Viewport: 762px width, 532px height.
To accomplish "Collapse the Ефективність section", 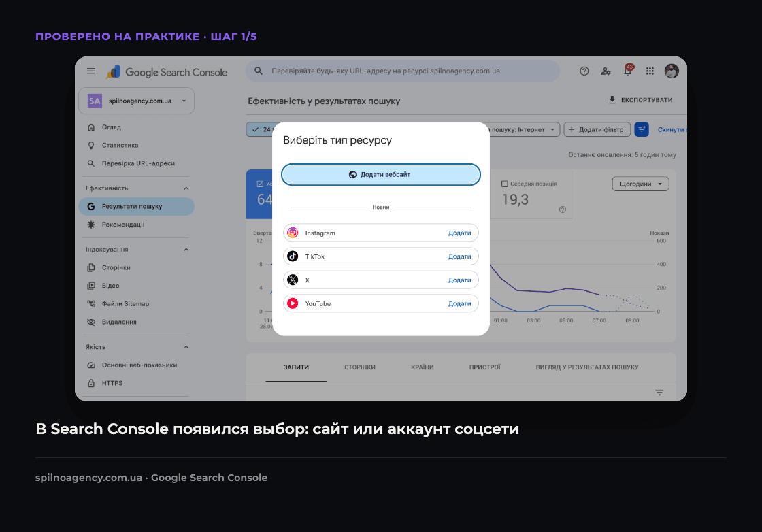I will 186,188.
